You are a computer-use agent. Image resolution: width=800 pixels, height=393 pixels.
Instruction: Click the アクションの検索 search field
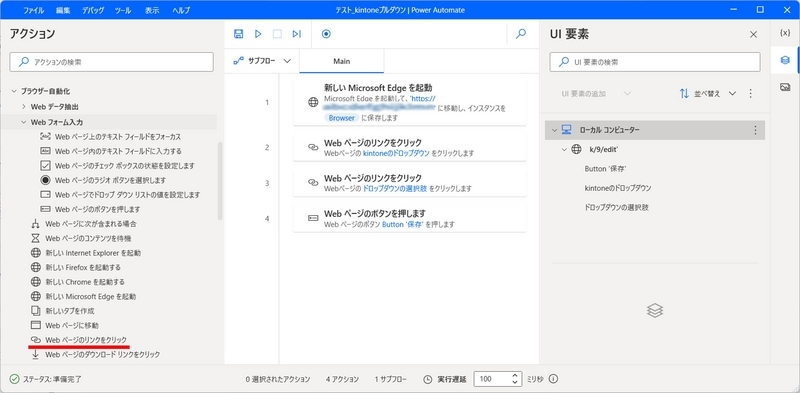pos(111,62)
